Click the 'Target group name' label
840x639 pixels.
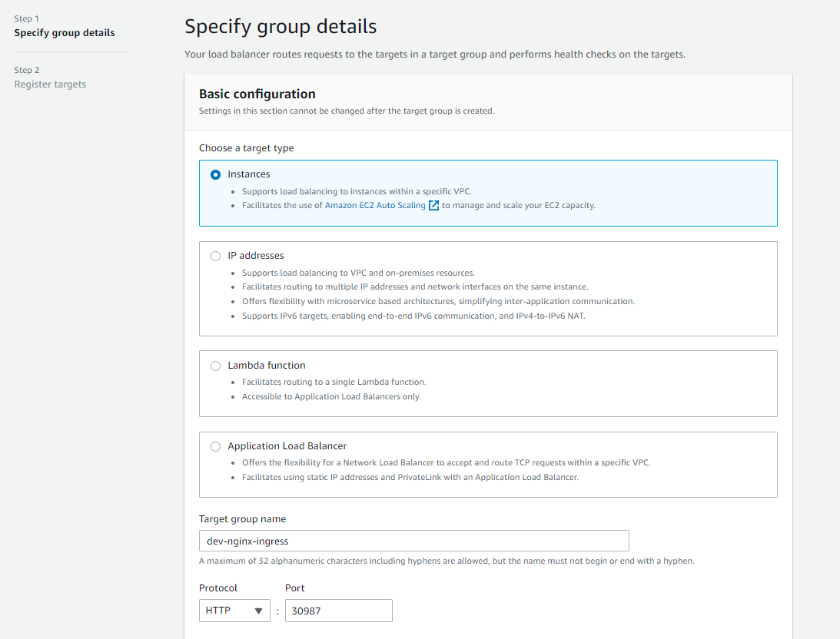(242, 519)
